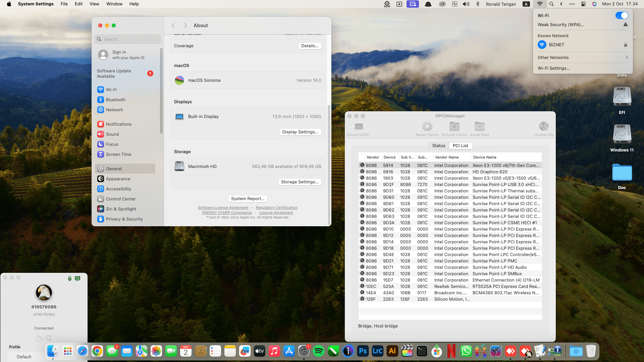Click the Install Kext icon
The image size is (644, 362).
pyautogui.click(x=479, y=127)
